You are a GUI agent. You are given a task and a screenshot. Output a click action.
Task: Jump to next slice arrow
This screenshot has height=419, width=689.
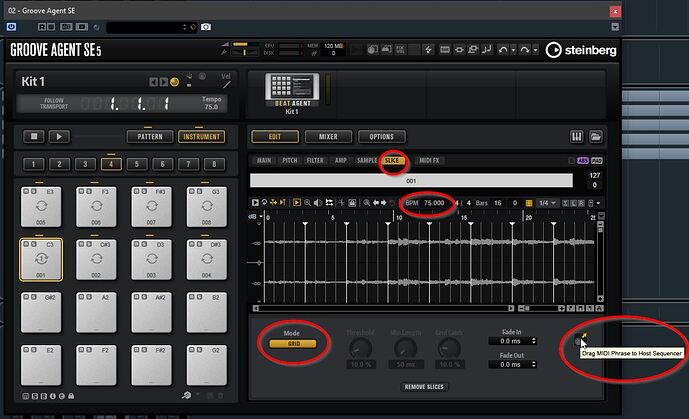click(x=384, y=203)
